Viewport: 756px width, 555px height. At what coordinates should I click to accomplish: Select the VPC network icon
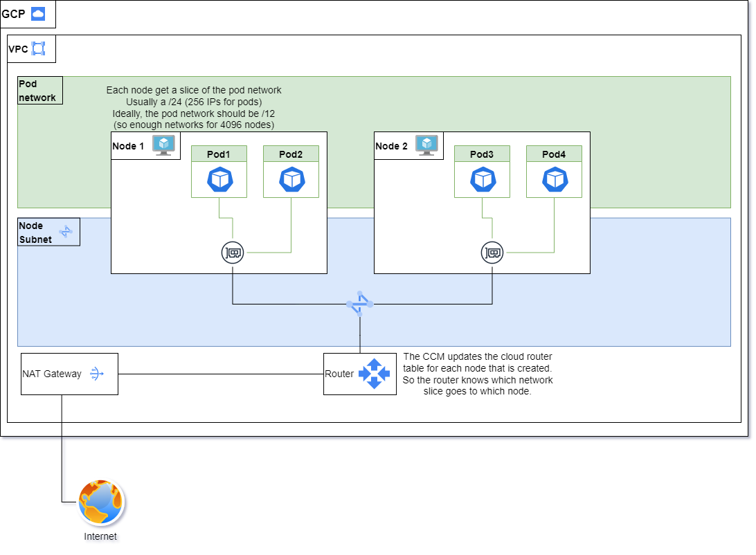tap(38, 49)
